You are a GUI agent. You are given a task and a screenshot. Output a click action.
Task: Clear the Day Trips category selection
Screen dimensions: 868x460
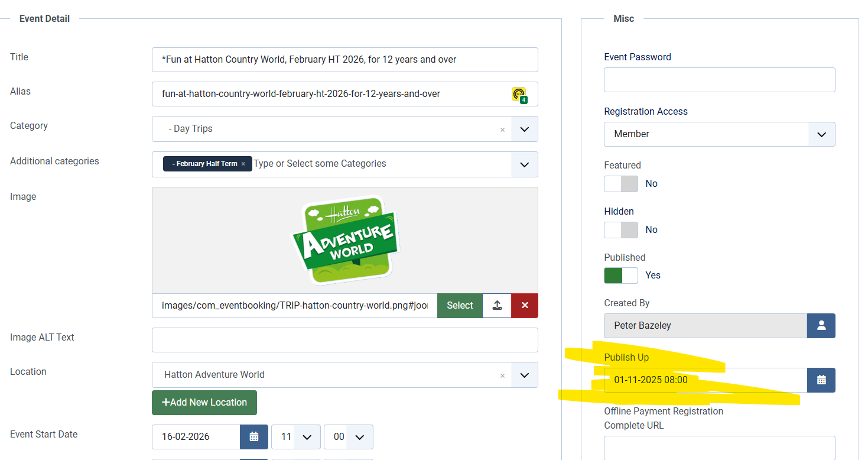[502, 129]
